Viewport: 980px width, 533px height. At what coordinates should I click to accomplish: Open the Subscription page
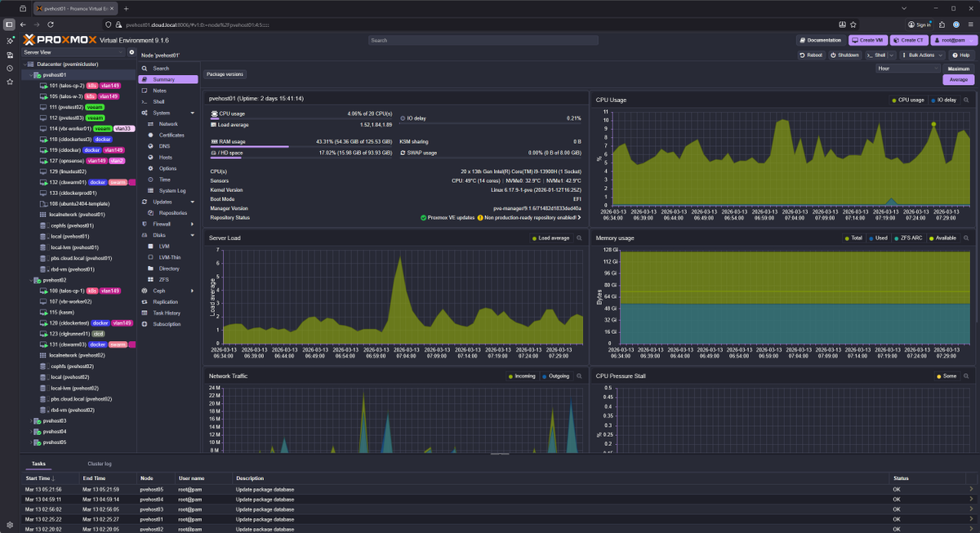coord(167,324)
